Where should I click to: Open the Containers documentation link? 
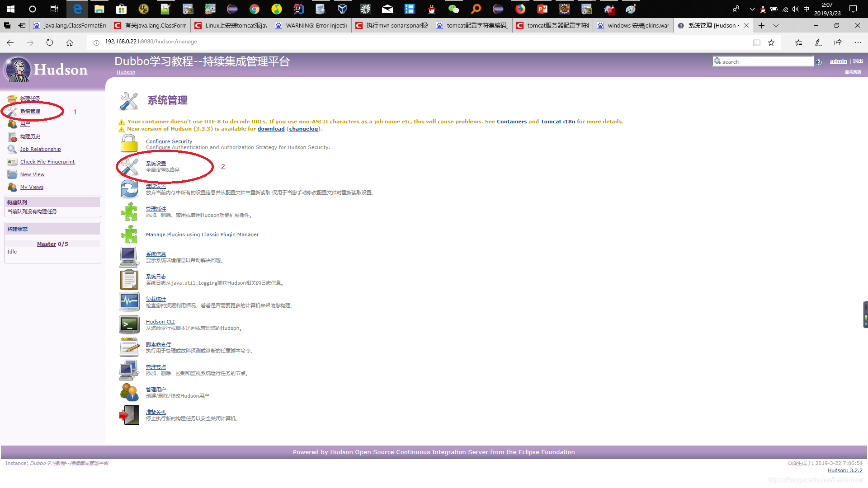[512, 122]
